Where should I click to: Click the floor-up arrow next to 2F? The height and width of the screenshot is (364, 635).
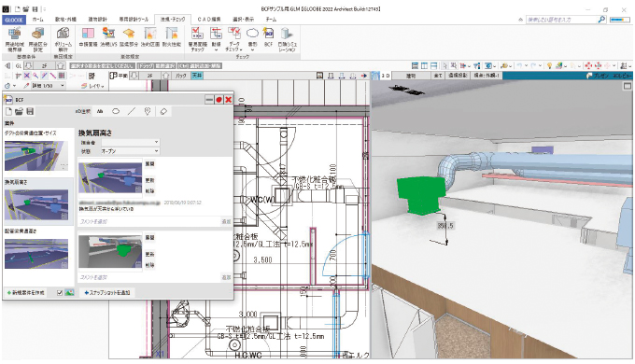61,65
